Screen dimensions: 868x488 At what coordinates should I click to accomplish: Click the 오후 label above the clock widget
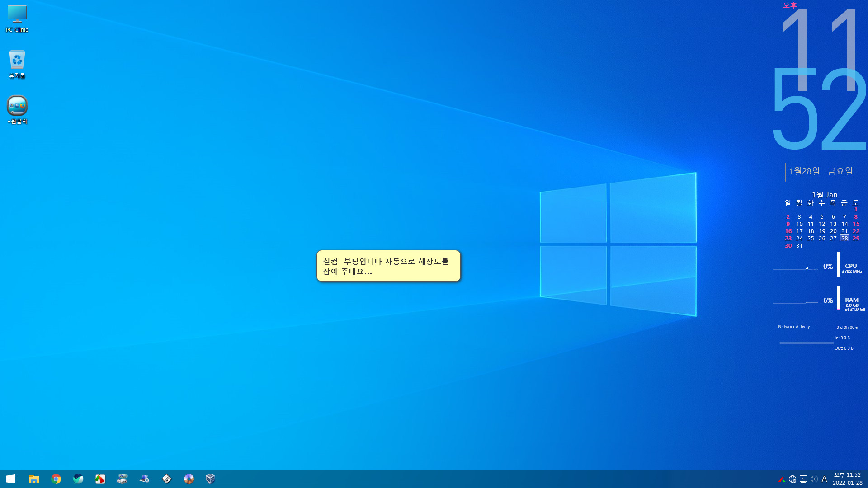(790, 5)
